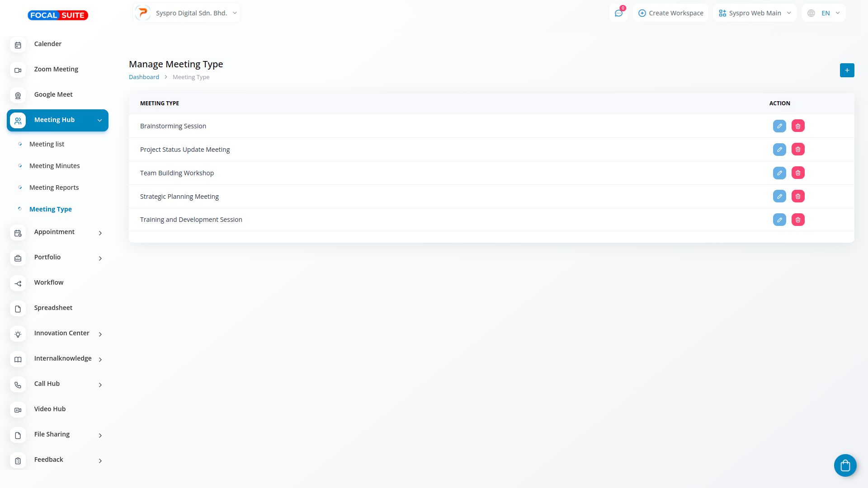Delete Strategic Planning Meeting entry

798,197
